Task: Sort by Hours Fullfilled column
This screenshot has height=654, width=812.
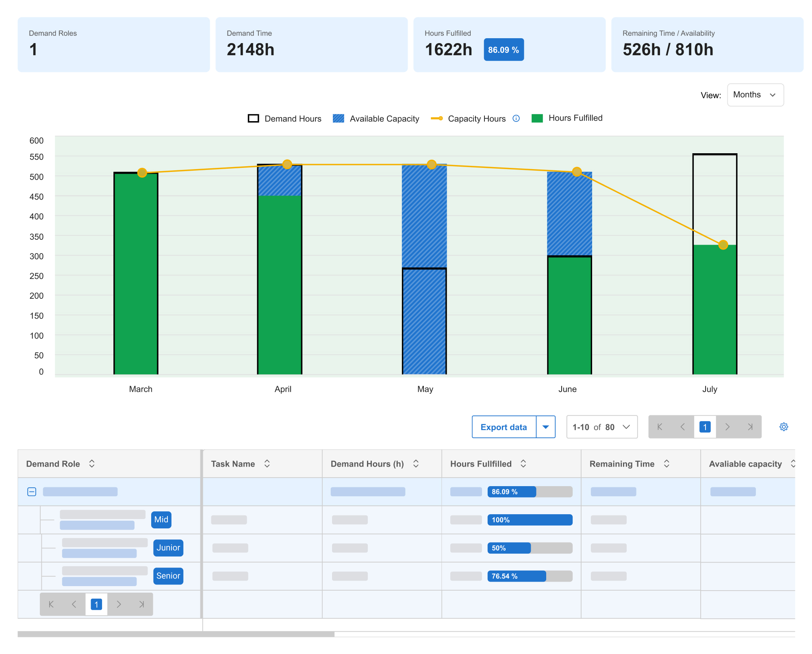Action: tap(523, 464)
